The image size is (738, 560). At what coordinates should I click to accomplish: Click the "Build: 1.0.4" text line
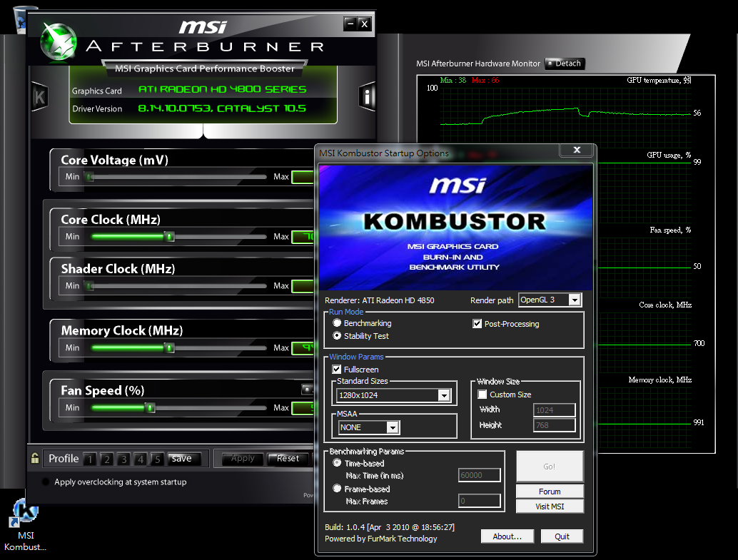390,527
